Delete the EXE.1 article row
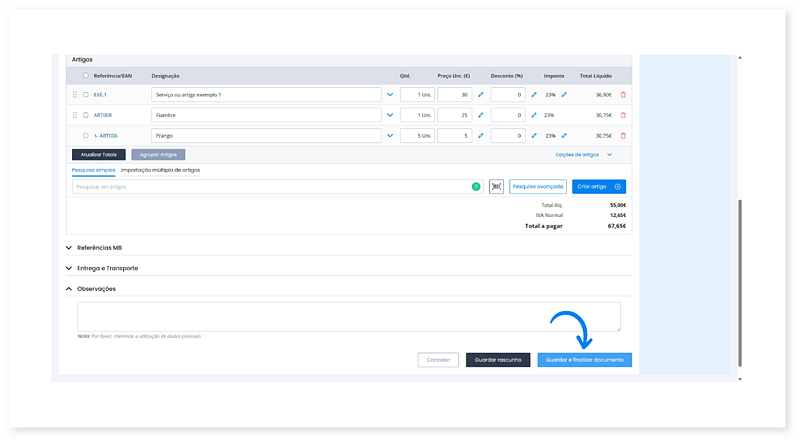The height and width of the screenshot is (442, 800). pos(623,95)
